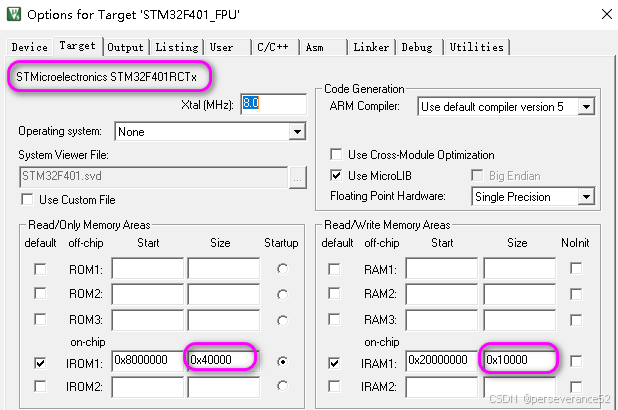Click the STMicroelectronics STM32F401RCTx device label
This screenshot has height=410, width=618.
[106, 76]
